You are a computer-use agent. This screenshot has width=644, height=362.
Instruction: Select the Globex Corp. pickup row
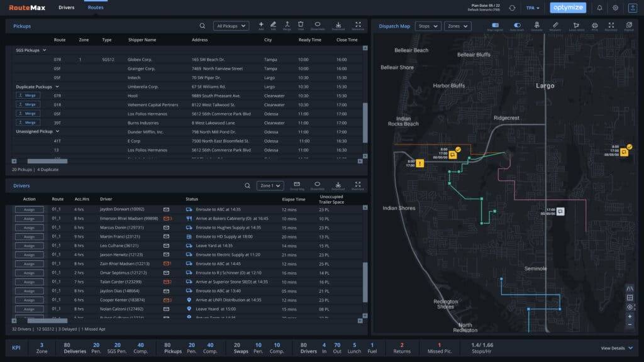click(187, 60)
